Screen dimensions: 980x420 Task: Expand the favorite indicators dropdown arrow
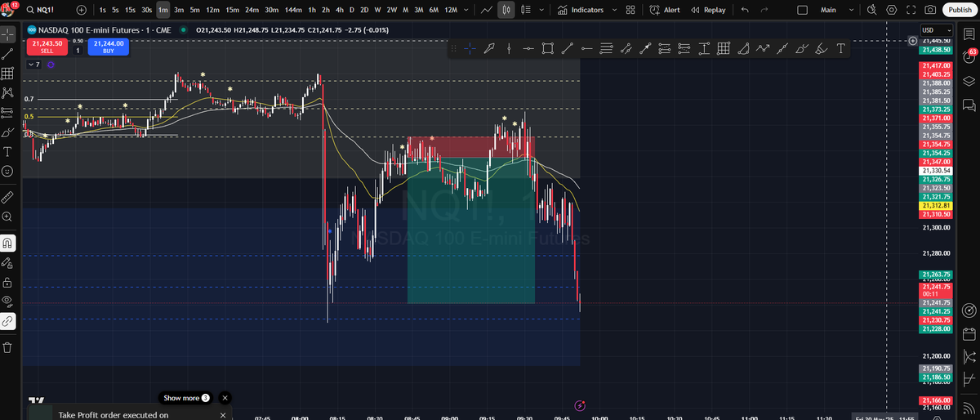pos(612,10)
